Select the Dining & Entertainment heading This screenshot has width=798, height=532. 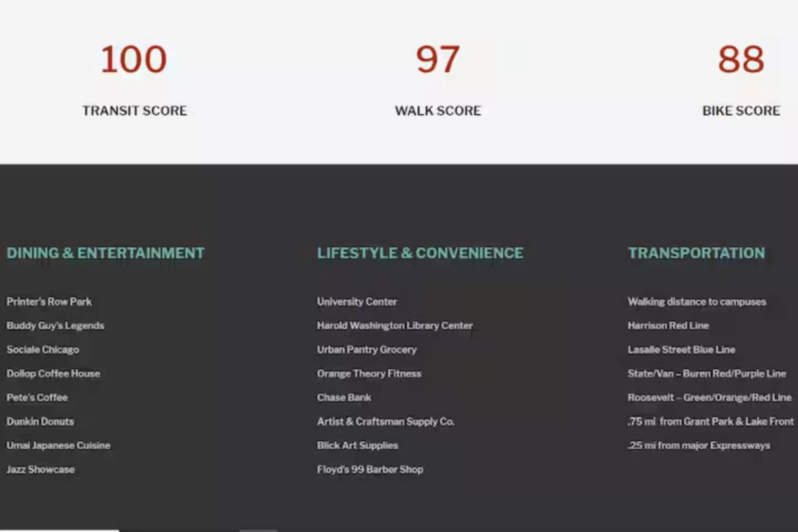(x=105, y=253)
